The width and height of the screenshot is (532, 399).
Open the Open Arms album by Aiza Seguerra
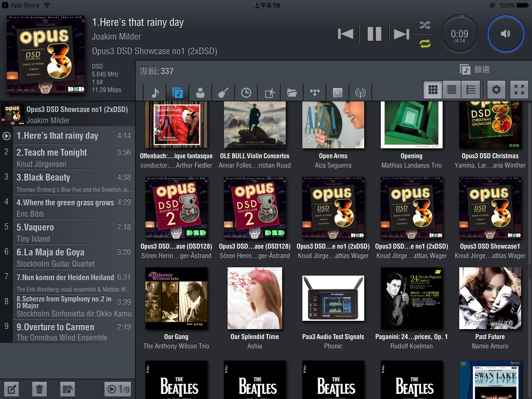(333, 125)
